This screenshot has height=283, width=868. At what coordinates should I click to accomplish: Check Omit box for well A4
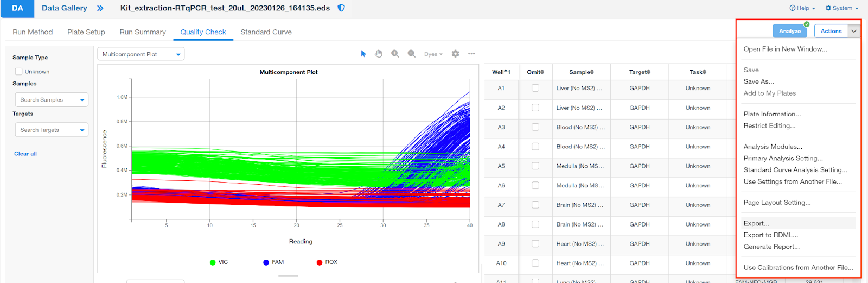pyautogui.click(x=535, y=147)
